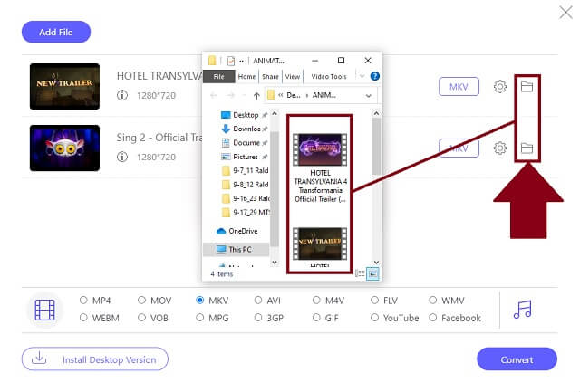
Task: Open the Explorer File menu
Action: pyautogui.click(x=218, y=76)
